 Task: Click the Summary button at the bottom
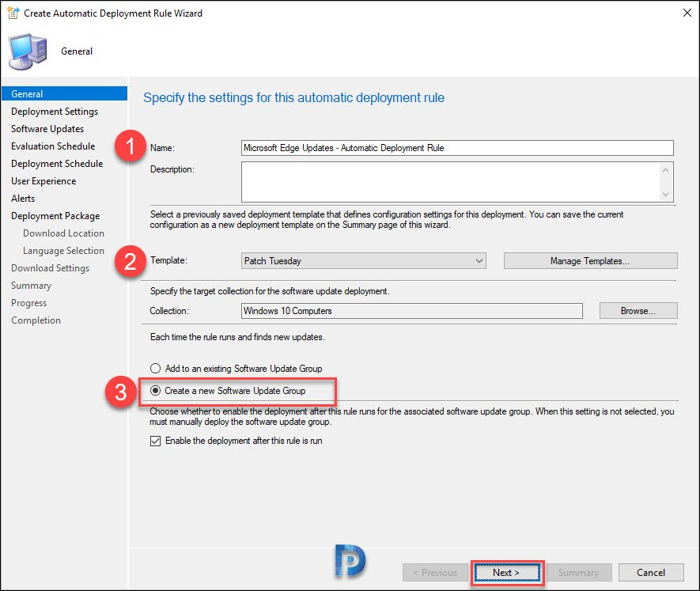pyautogui.click(x=578, y=573)
